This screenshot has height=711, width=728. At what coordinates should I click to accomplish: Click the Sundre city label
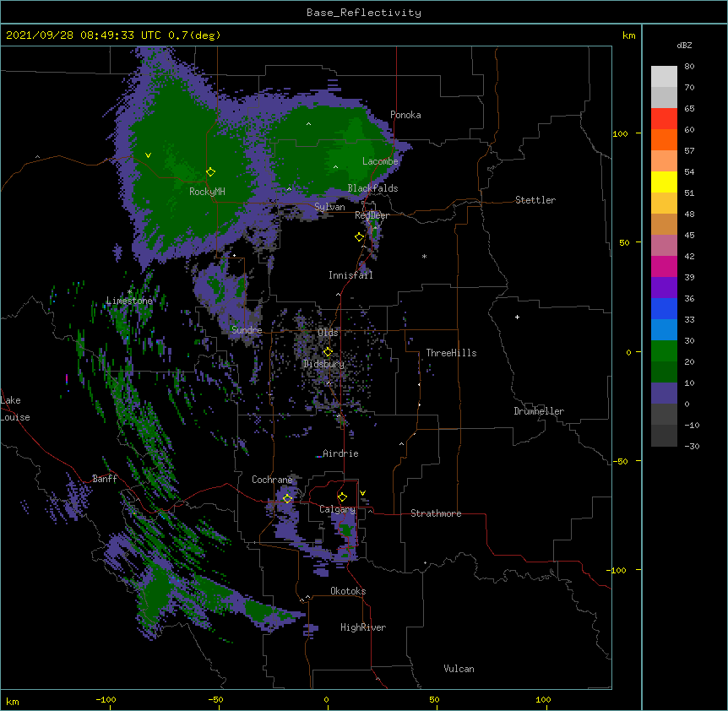pyautogui.click(x=247, y=330)
